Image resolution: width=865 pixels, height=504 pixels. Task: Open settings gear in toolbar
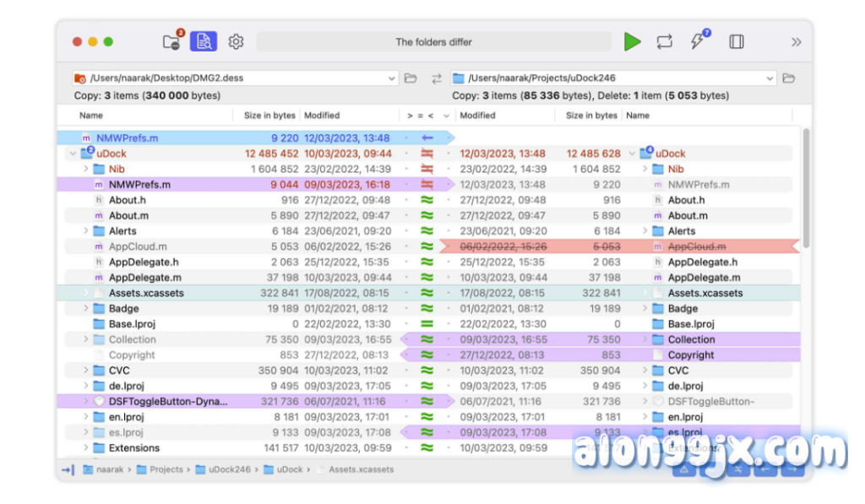pos(237,41)
